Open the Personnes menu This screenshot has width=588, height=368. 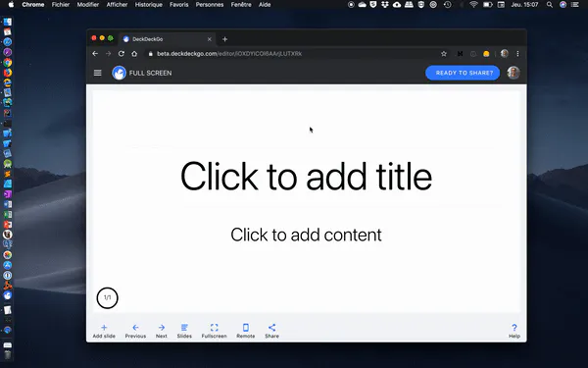[210, 5]
